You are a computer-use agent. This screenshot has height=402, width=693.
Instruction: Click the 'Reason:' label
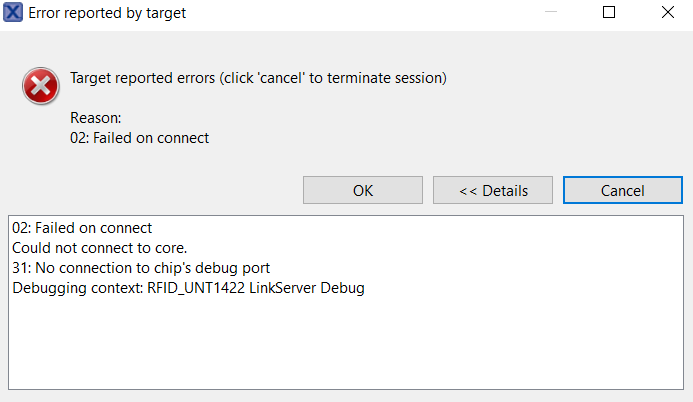tap(95, 118)
